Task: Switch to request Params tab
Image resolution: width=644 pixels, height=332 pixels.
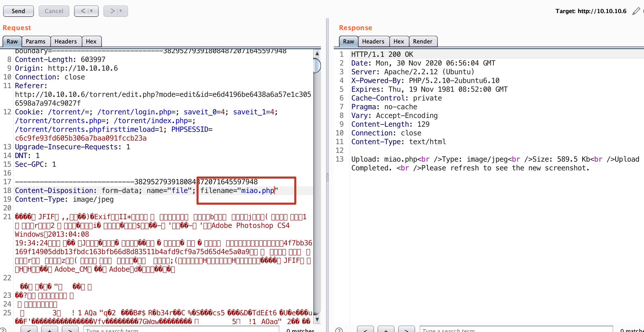Action: [x=35, y=41]
